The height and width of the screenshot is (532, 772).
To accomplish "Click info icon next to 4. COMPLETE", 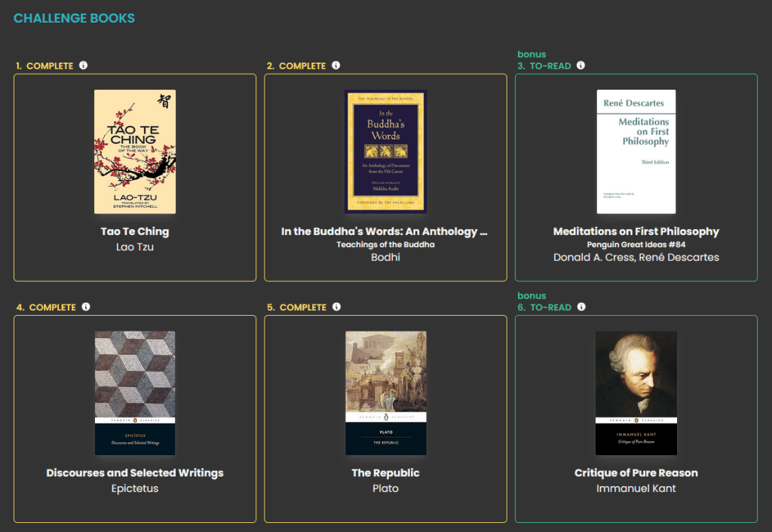I will tap(86, 307).
